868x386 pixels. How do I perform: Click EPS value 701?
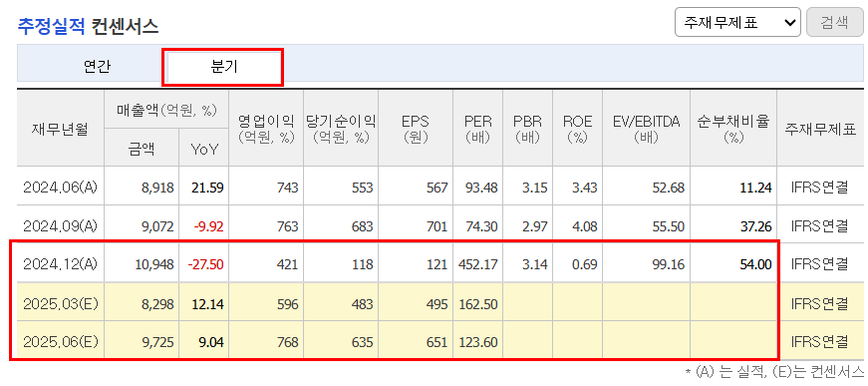click(x=436, y=226)
